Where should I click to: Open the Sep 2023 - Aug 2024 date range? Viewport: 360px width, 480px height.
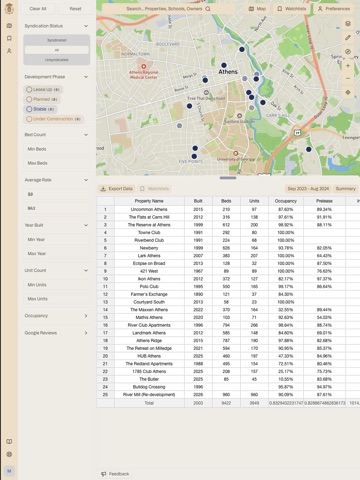(x=308, y=189)
